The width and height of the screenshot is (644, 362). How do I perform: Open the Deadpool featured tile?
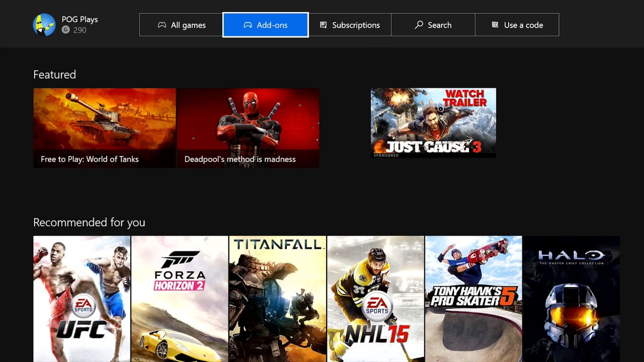click(248, 128)
